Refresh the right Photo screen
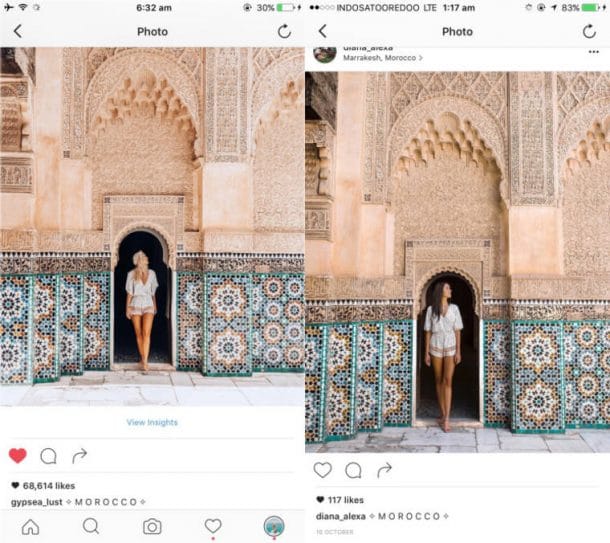Screen dimensions: 610x543 click(x=589, y=31)
